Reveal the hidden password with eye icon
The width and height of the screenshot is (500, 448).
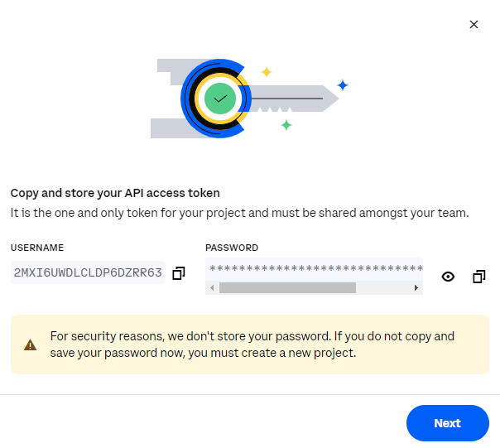[448, 277]
